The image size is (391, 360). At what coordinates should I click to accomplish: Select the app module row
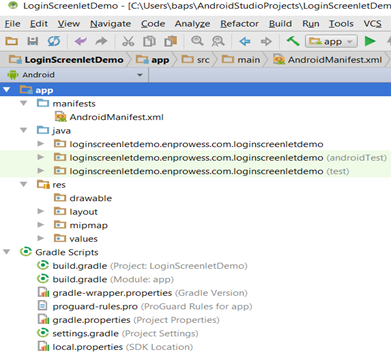point(195,90)
